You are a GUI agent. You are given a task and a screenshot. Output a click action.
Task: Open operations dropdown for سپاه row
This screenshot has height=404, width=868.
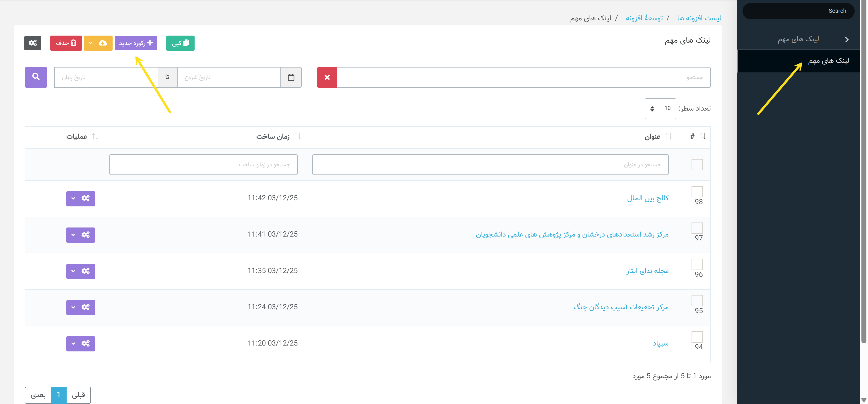click(81, 344)
